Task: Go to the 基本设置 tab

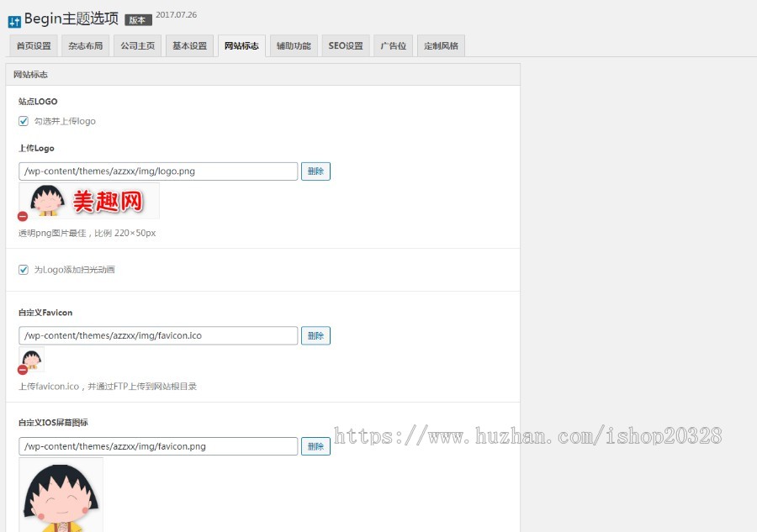Action: coord(190,46)
